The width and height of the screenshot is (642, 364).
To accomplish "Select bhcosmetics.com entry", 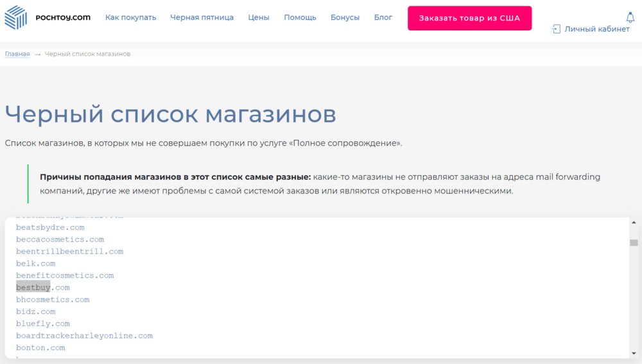I will [53, 300].
